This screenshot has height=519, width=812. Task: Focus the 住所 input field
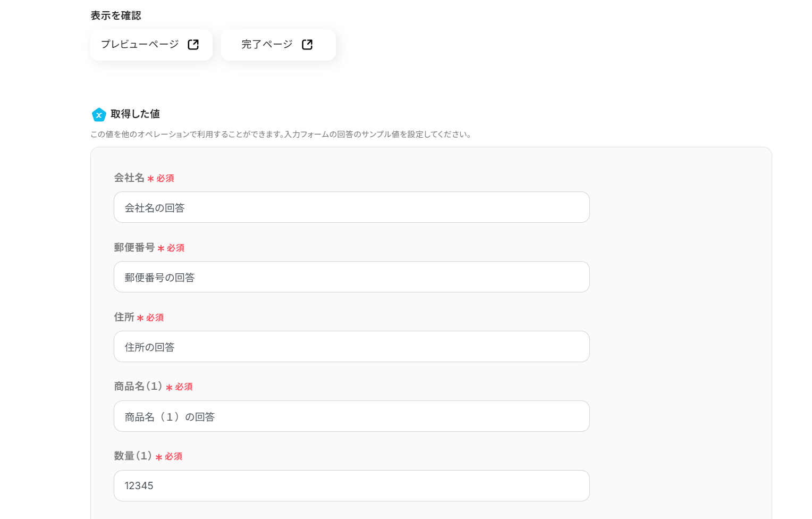coord(352,347)
